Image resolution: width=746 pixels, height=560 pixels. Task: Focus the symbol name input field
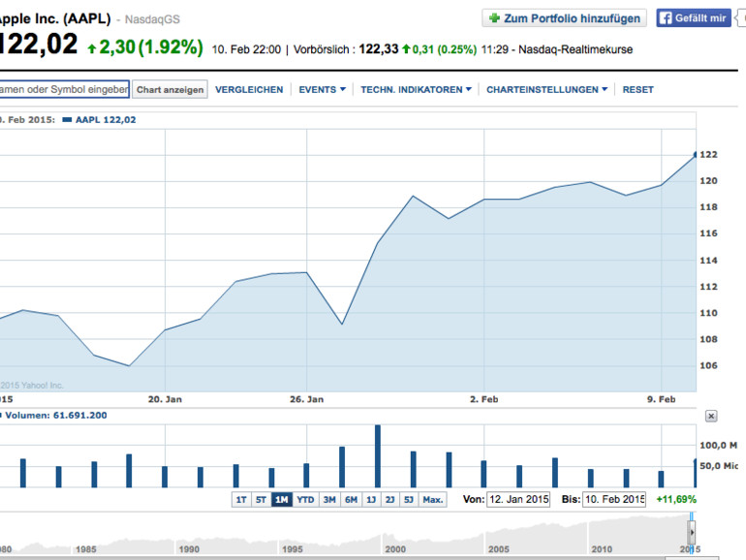click(x=64, y=89)
